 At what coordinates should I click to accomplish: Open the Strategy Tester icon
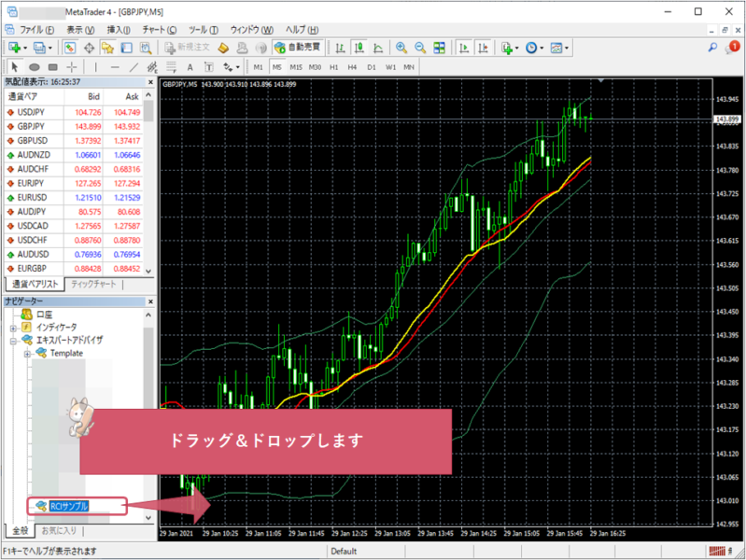coord(146,48)
